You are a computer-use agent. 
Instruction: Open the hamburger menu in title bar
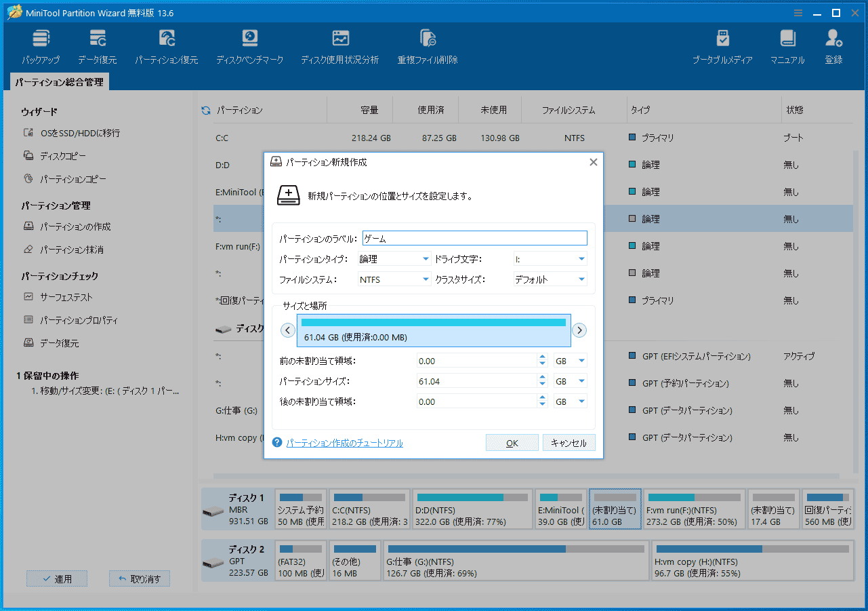798,13
